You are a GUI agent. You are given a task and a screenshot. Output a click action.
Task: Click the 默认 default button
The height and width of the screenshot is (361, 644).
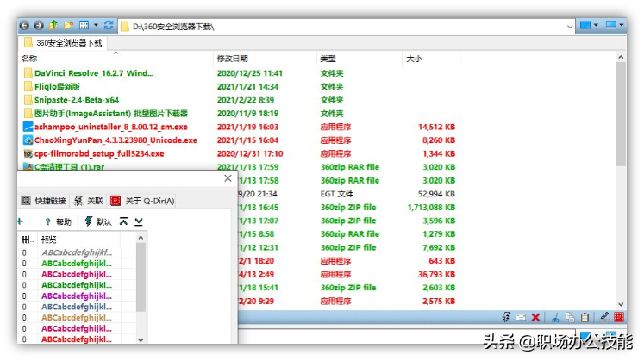coord(97,222)
